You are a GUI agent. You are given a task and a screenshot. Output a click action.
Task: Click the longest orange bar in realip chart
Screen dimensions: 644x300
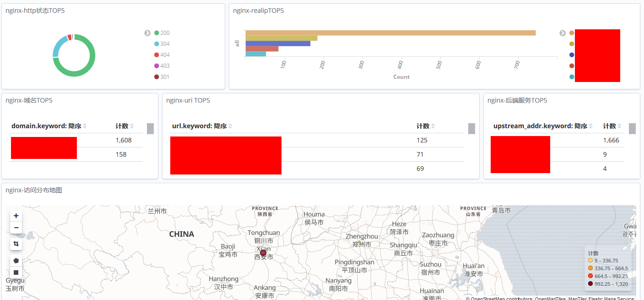[x=390, y=33]
